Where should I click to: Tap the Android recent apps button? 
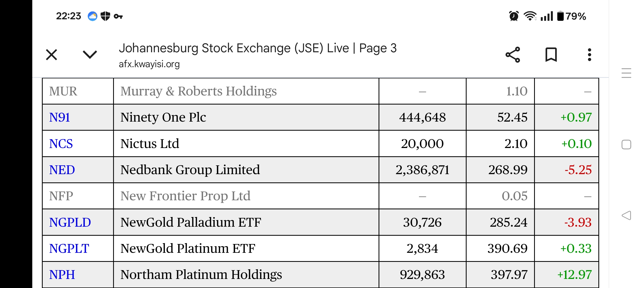[x=626, y=73]
